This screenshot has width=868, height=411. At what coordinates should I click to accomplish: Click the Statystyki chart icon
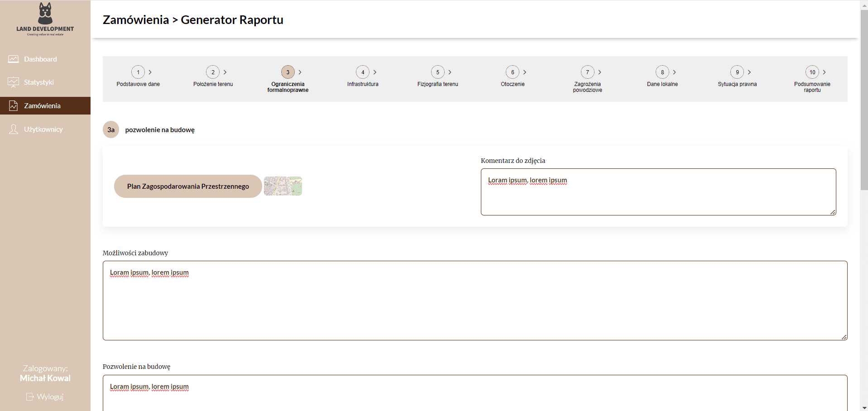coord(14,82)
